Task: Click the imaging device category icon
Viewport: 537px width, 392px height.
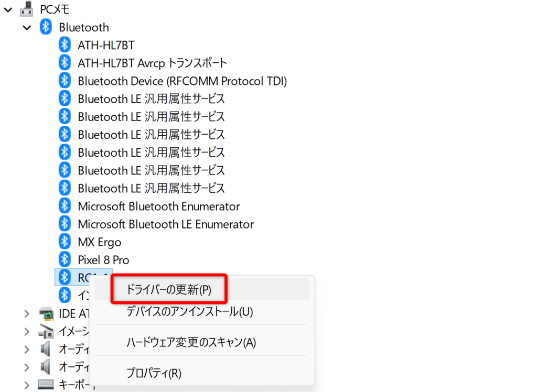Action: [x=46, y=331]
